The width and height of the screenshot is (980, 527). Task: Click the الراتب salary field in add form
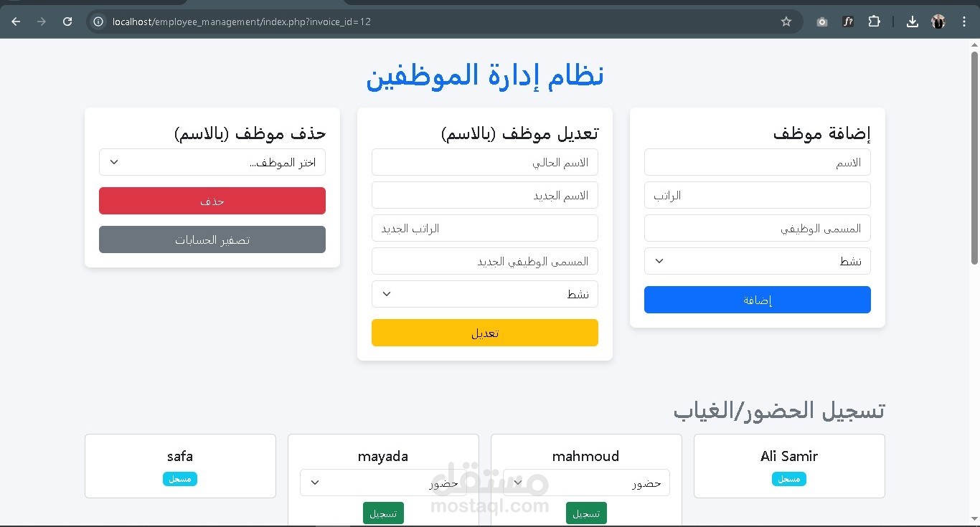pos(758,195)
